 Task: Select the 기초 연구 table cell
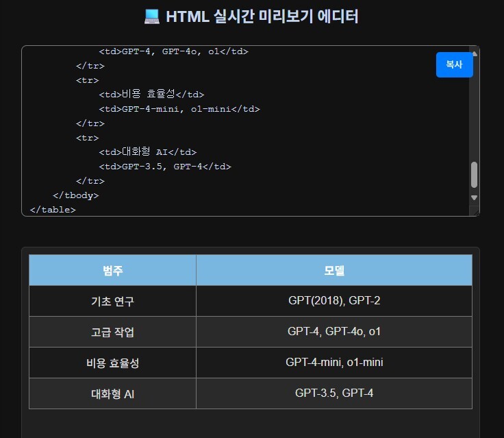pos(112,301)
